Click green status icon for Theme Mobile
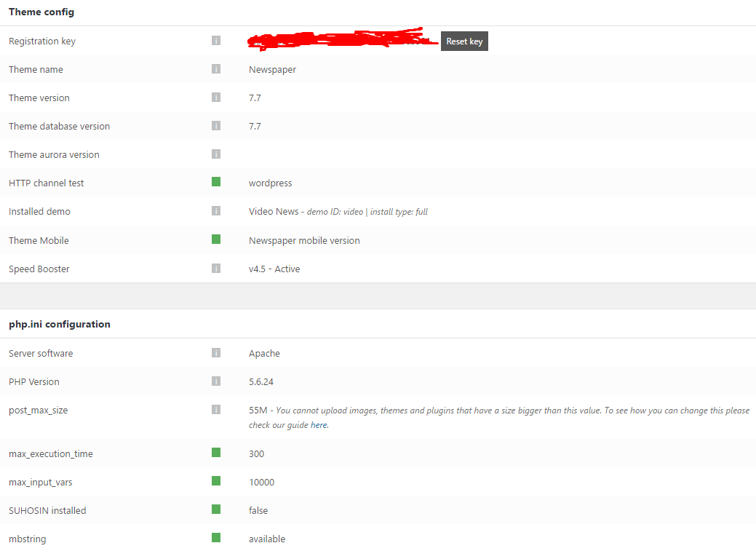Screen dimensions: 756x551 tap(216, 239)
